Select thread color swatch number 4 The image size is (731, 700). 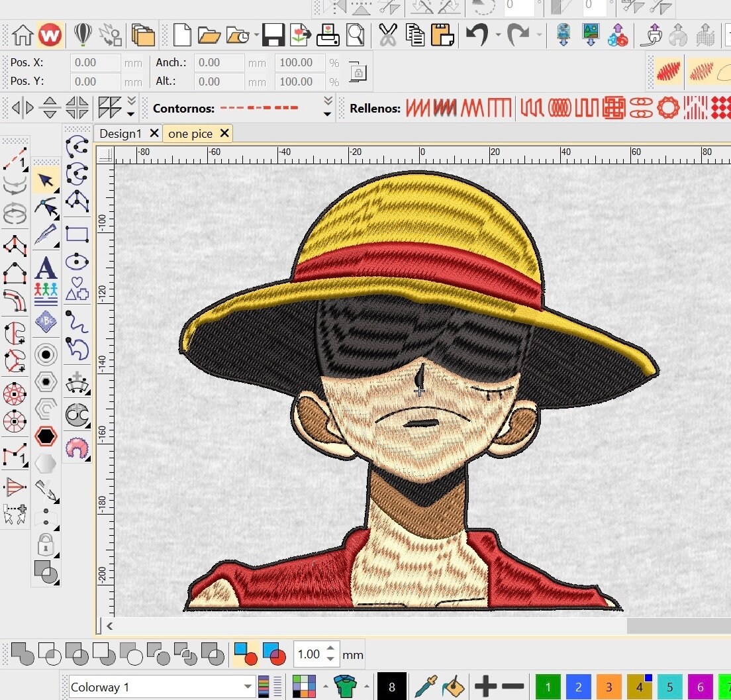[x=640, y=688]
